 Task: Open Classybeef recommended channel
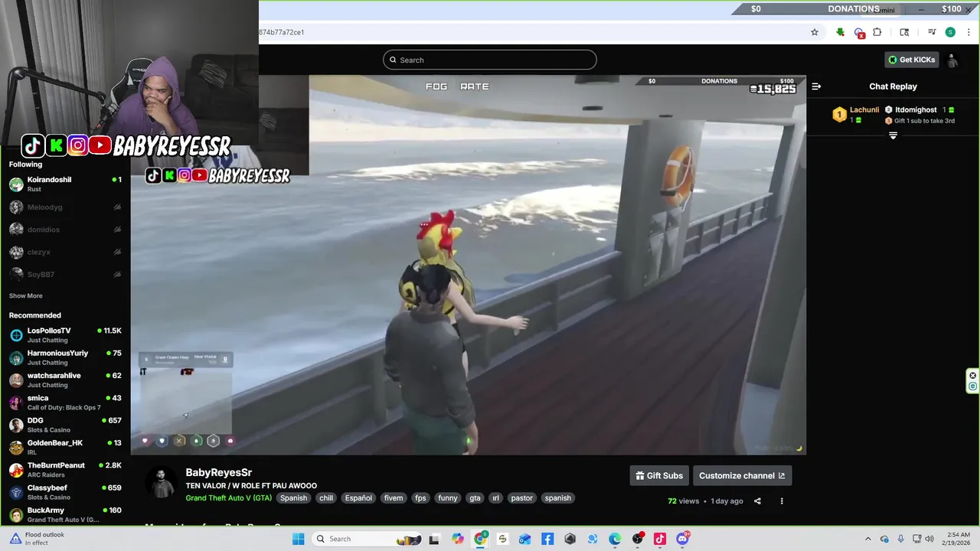pos(65,492)
